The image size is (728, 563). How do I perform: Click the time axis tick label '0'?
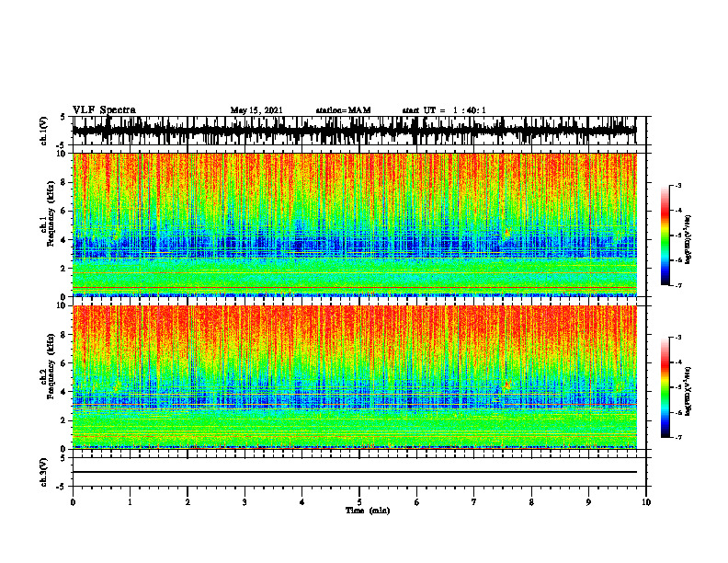73,502
